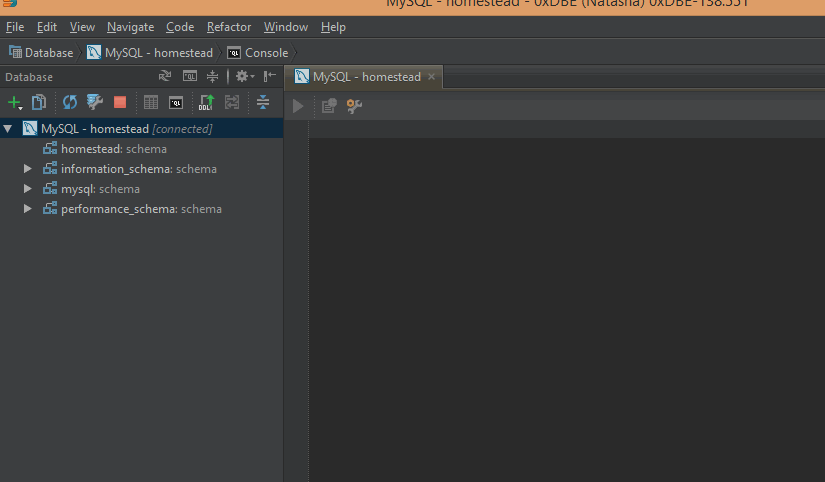Open console settings wrench icon

coord(354,105)
